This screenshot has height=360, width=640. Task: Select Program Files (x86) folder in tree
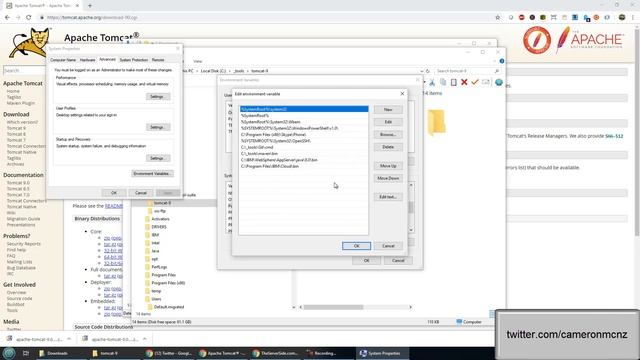[x=168, y=283]
